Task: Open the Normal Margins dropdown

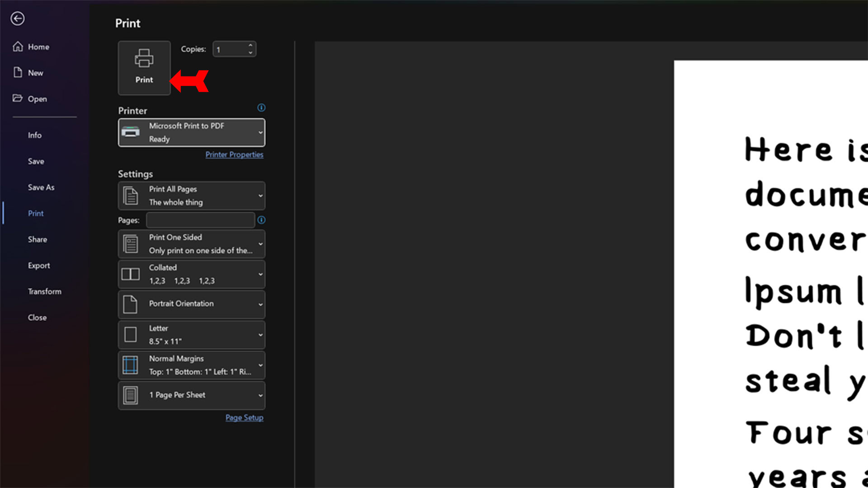Action: 192,365
